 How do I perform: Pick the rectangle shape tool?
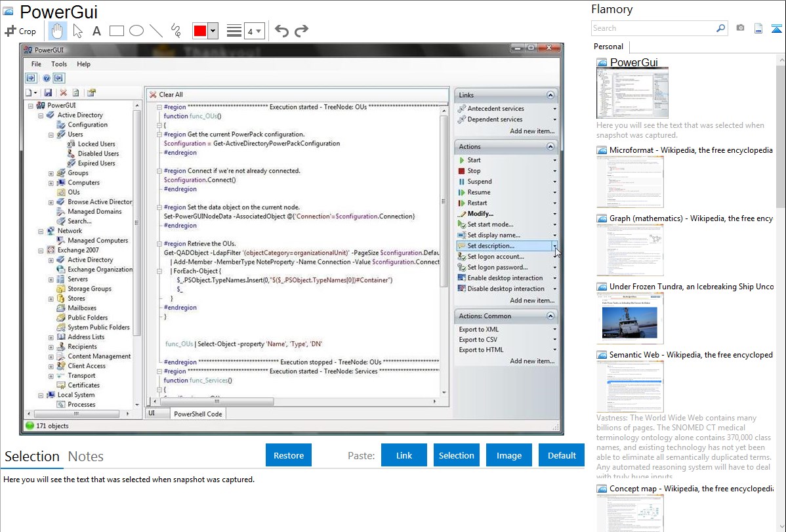[116, 31]
